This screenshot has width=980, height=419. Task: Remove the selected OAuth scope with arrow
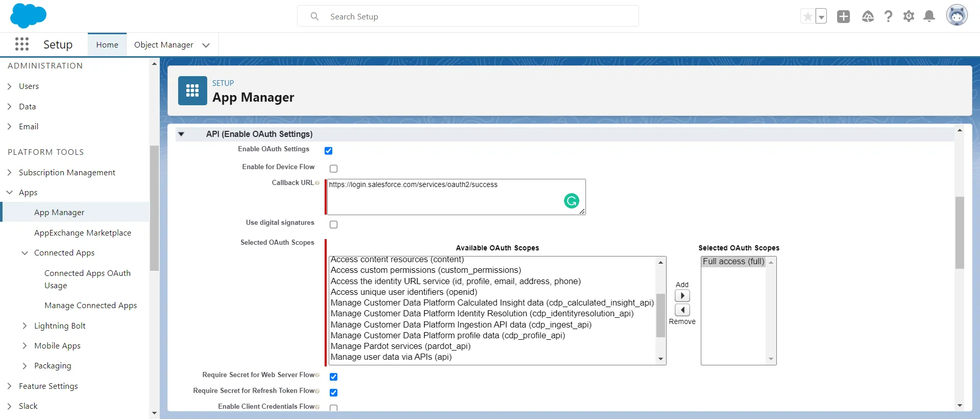[682, 310]
